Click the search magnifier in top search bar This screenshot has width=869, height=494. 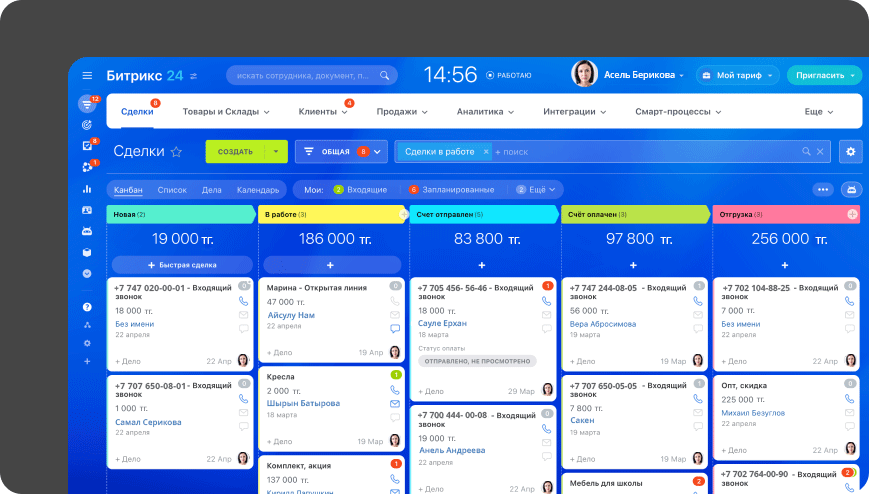pos(384,75)
